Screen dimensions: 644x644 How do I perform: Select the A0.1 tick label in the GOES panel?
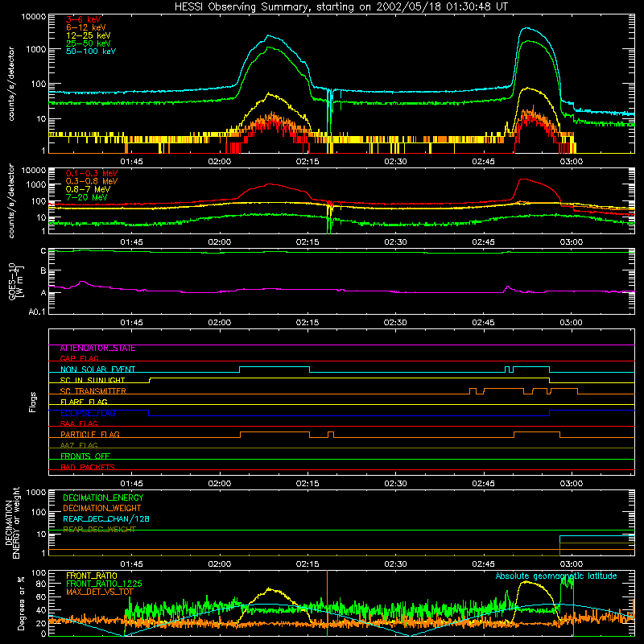click(37, 312)
